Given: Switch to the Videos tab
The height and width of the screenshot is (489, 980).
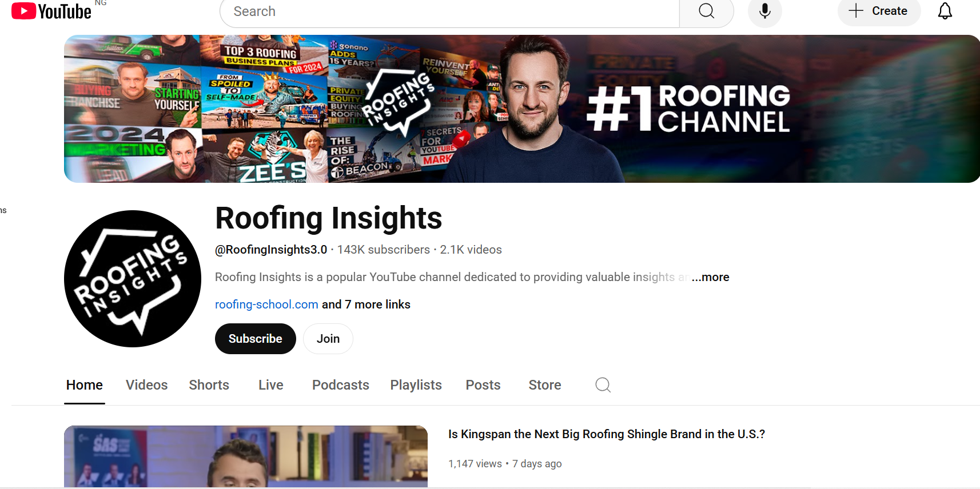Looking at the screenshot, I should pos(147,385).
